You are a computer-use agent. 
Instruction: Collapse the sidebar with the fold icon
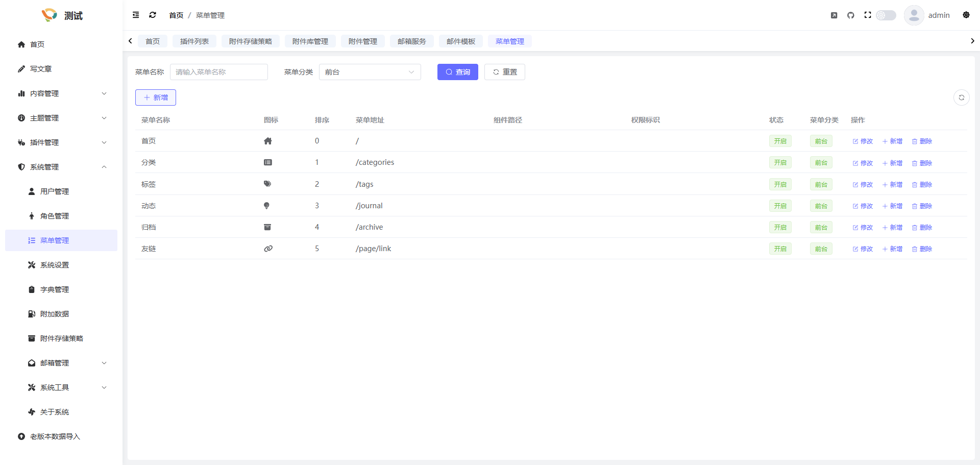pyautogui.click(x=136, y=15)
